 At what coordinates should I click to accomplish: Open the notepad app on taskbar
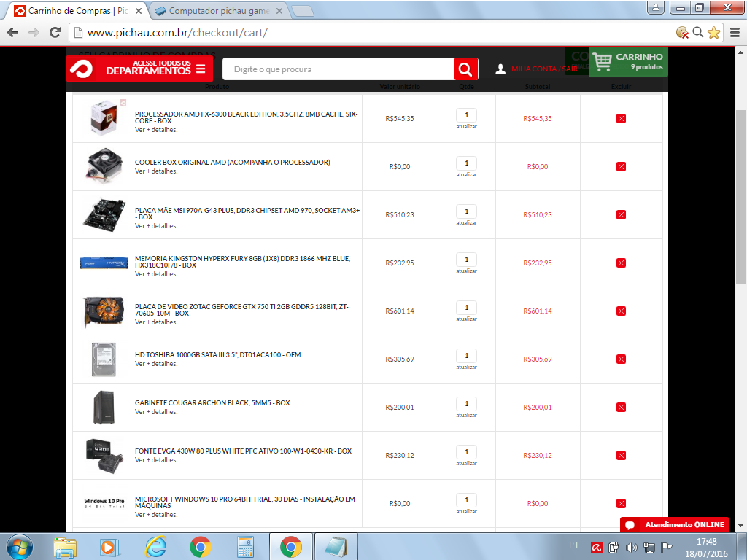click(x=336, y=547)
